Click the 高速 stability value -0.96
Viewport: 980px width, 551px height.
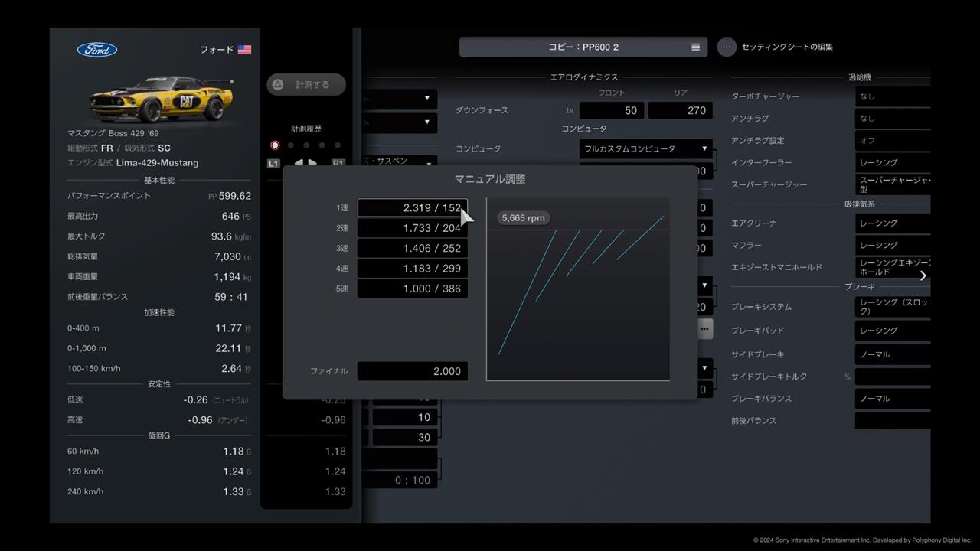point(200,420)
